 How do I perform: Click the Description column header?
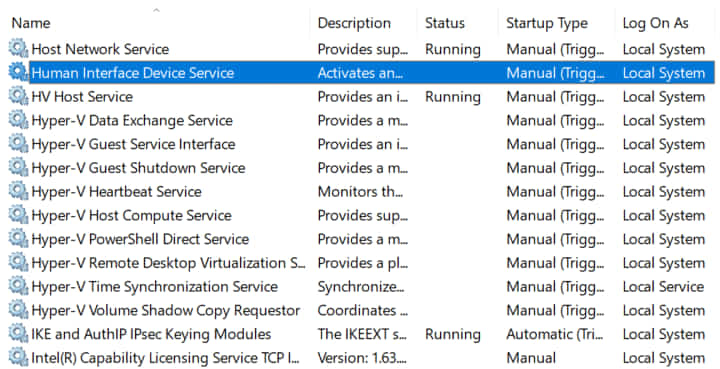(x=354, y=23)
